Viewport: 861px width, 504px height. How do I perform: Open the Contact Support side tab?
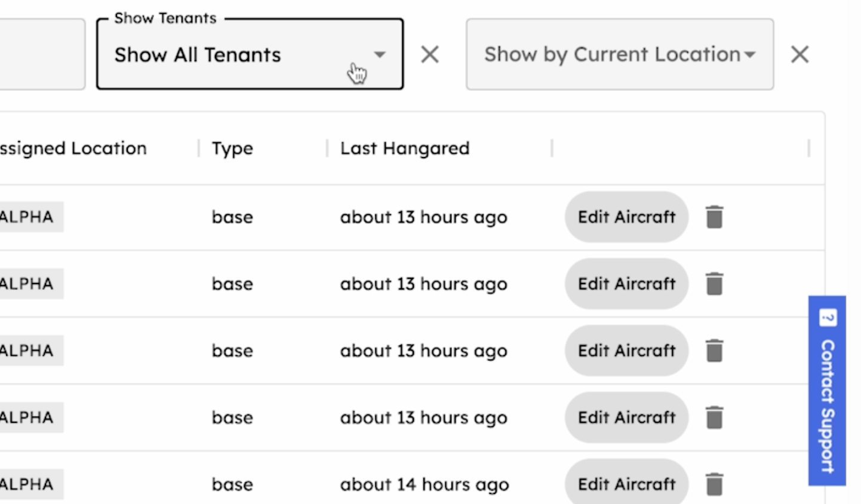[827, 391]
